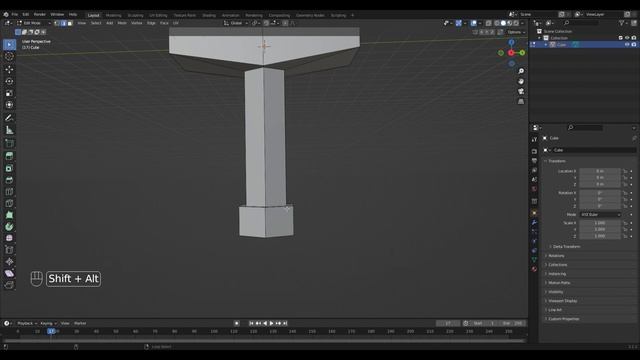Select the Smooth vertices tool
This screenshot has height=360, width=640.
9,238
